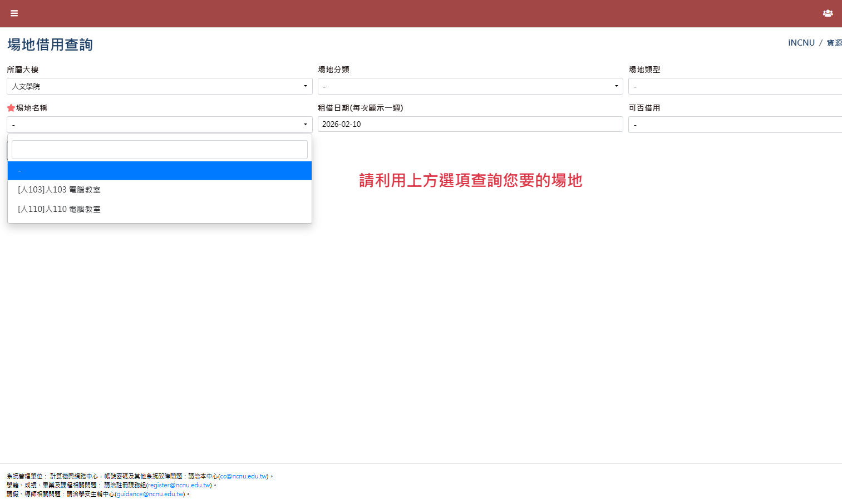This screenshot has height=504, width=842.
Task: Click the user group icon in the header
Action: (828, 13)
